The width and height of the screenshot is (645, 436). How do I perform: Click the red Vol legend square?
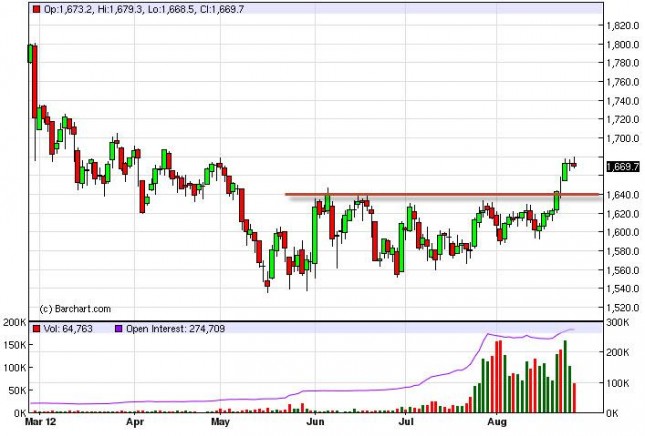point(37,329)
